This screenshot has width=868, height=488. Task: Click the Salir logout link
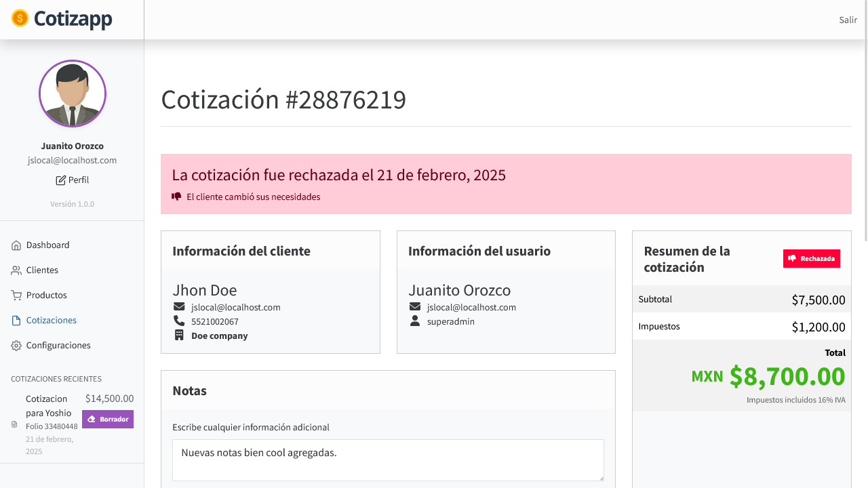[x=848, y=20]
